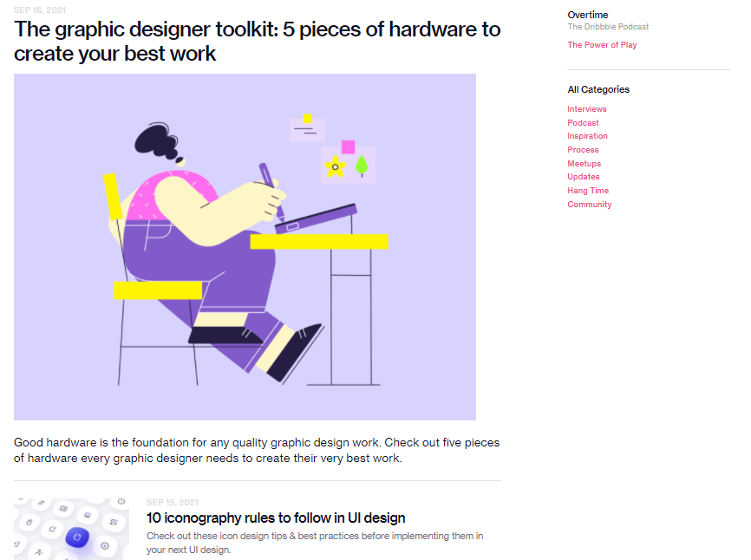Select the Podcast category
Screen dimensions: 751x560
[x=583, y=122]
